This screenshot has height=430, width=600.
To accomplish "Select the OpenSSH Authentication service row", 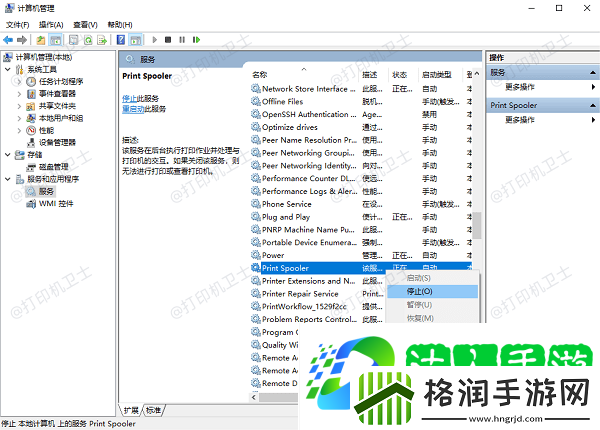I will point(361,114).
